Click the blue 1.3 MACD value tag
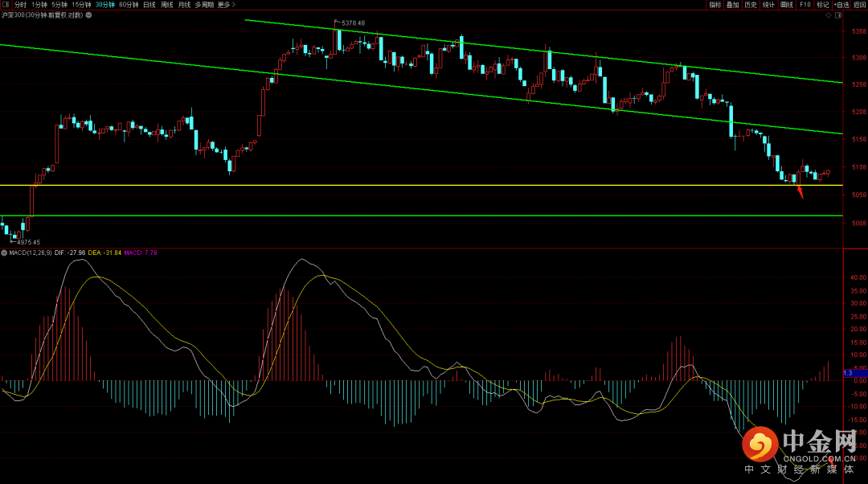Image resolution: width=868 pixels, height=484 pixels. (x=848, y=373)
